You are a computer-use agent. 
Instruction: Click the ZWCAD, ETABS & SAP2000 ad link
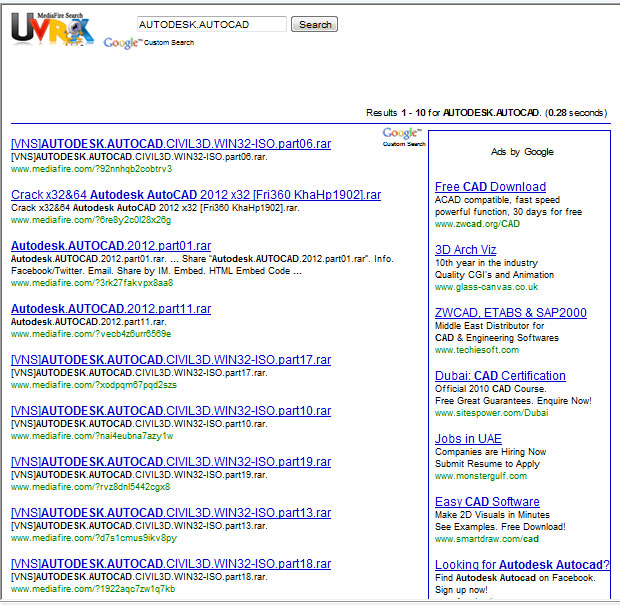click(x=510, y=312)
